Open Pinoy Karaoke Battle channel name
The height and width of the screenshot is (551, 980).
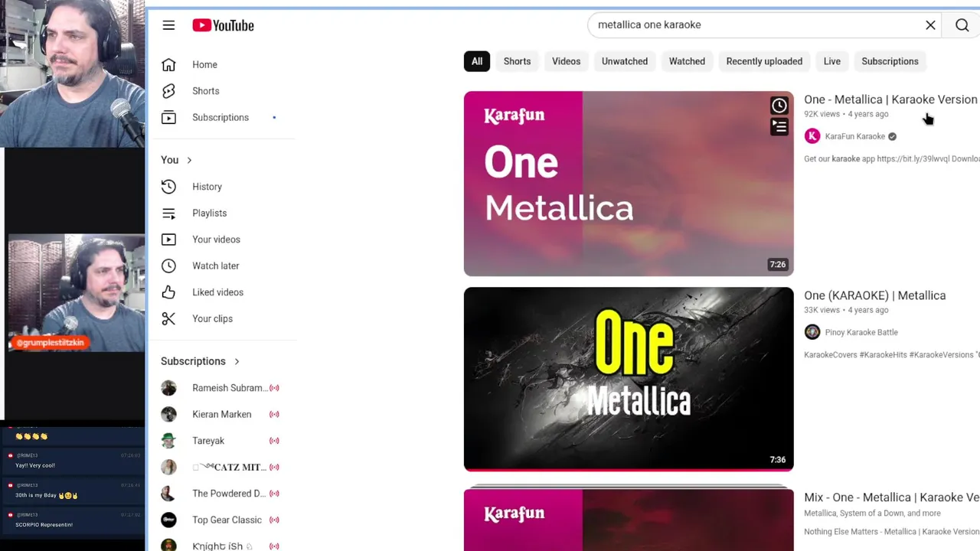pos(861,332)
